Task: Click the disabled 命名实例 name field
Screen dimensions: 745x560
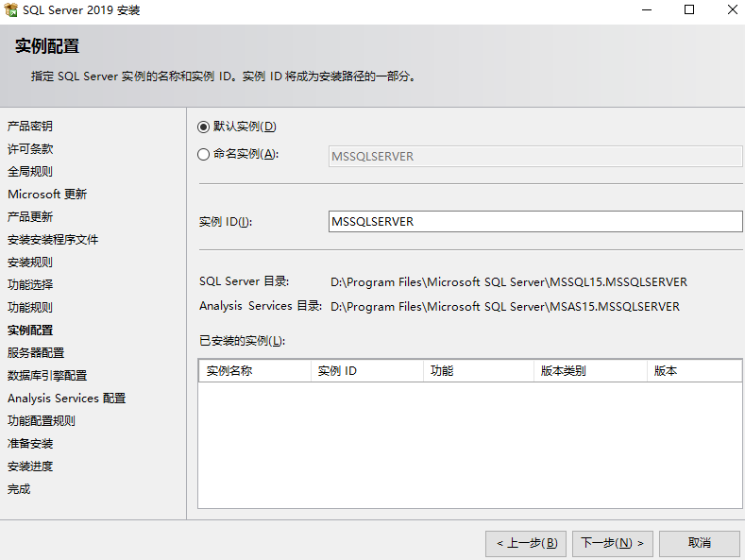Action: tap(534, 156)
